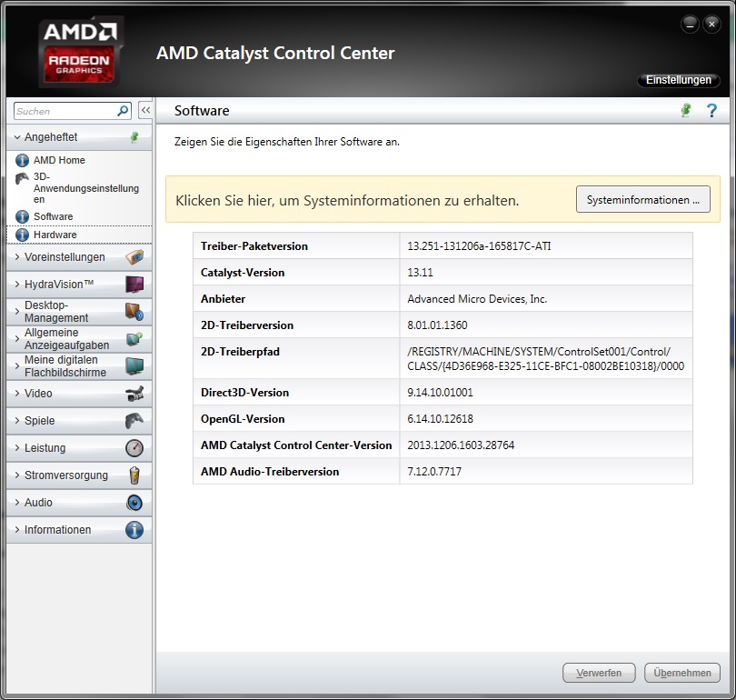
Task: Expand Allgemeine Anzeigeaufgaben section
Action: [17, 338]
